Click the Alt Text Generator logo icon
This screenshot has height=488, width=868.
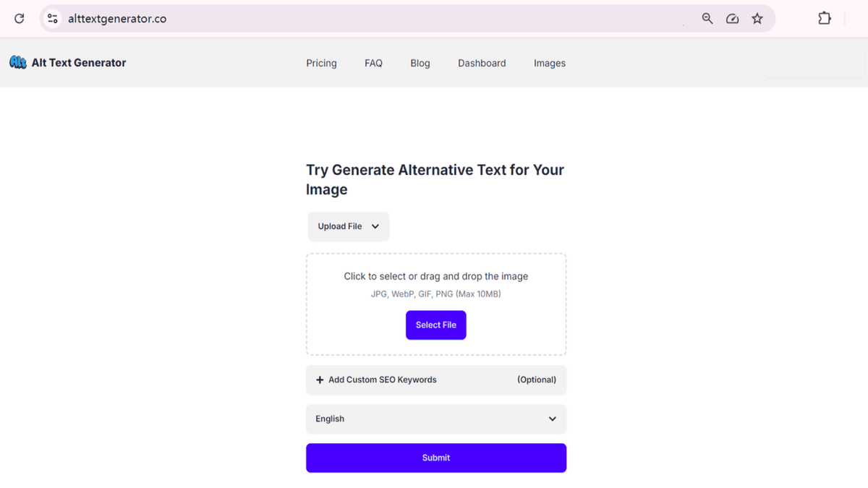coord(17,62)
